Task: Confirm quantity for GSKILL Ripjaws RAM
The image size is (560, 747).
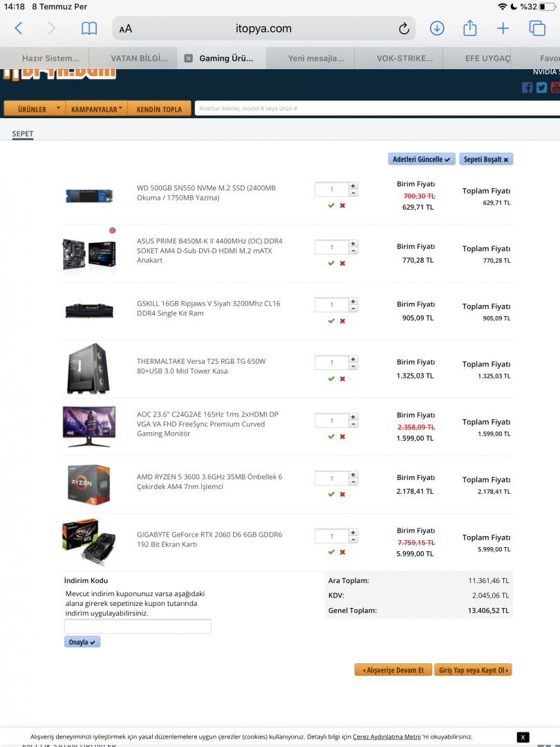Action: tap(331, 321)
